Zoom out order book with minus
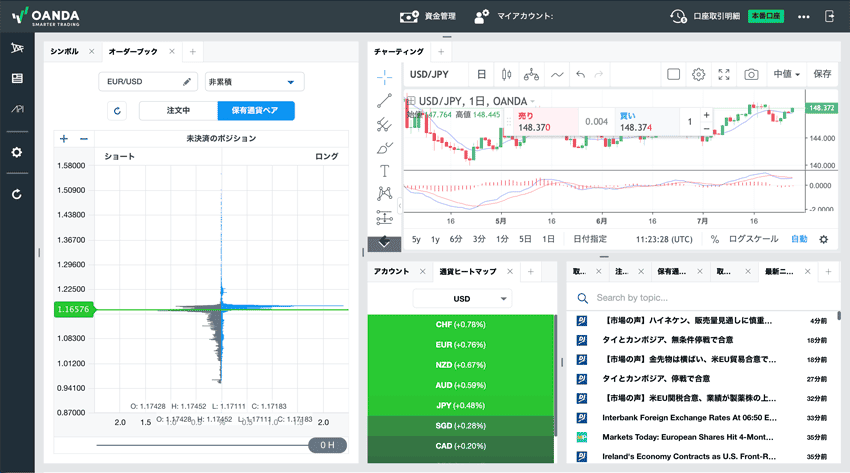 [83, 139]
